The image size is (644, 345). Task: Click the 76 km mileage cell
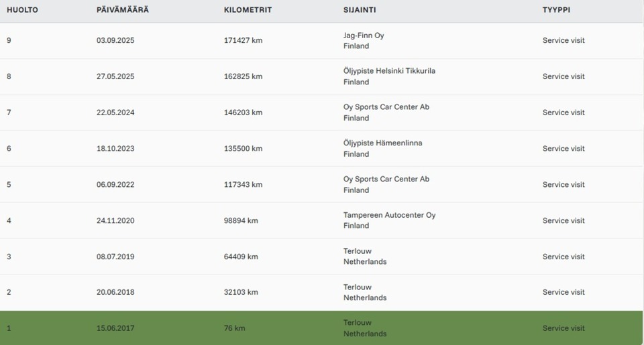coord(234,328)
